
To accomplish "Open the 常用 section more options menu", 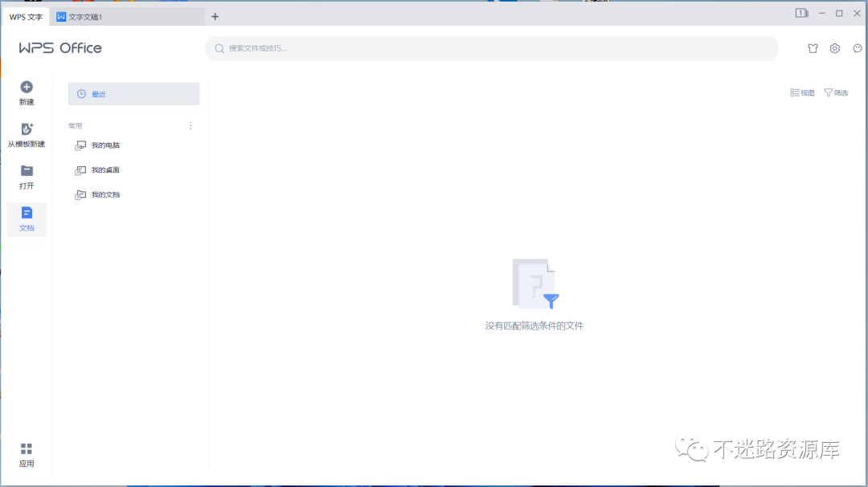I will (190, 125).
